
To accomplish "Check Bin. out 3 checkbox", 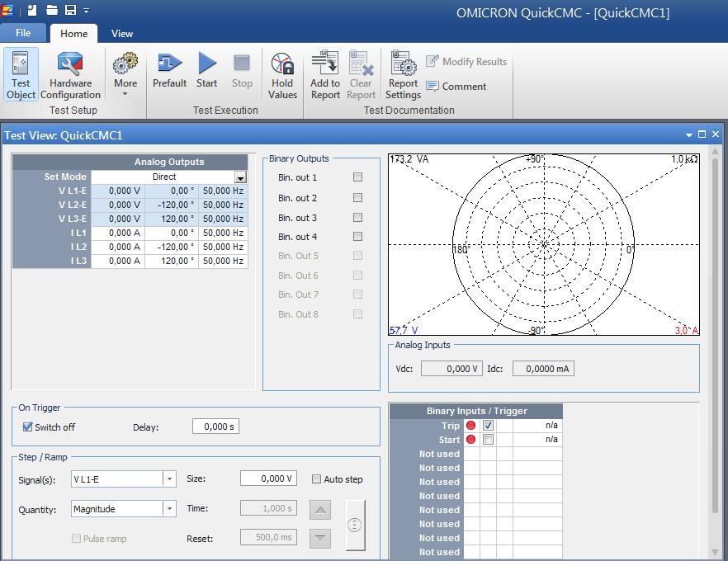I will click(x=357, y=217).
